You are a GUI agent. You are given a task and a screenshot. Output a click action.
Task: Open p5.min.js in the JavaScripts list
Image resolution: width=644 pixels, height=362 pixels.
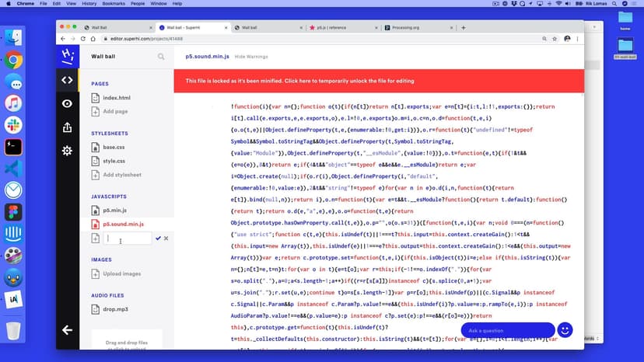(116, 210)
